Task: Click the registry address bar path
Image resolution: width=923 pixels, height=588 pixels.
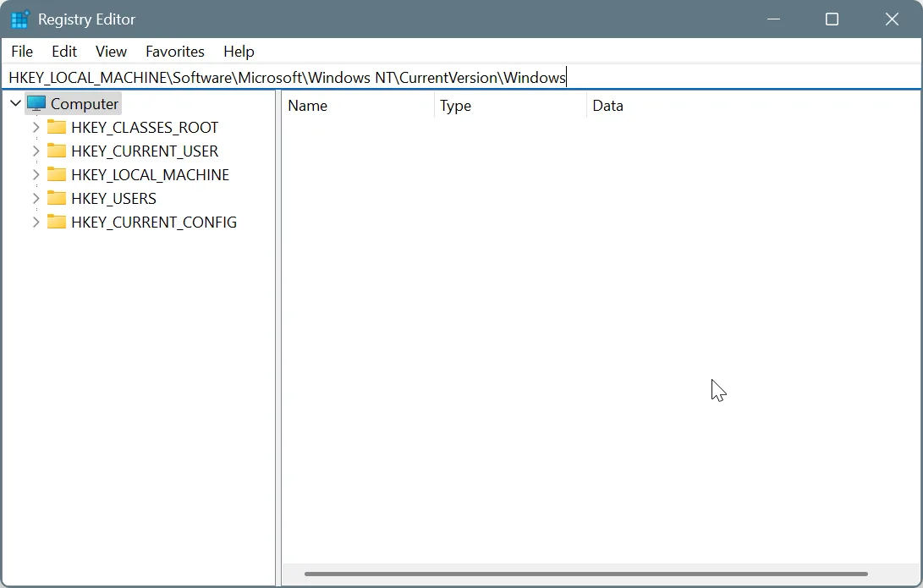Action: (286, 77)
